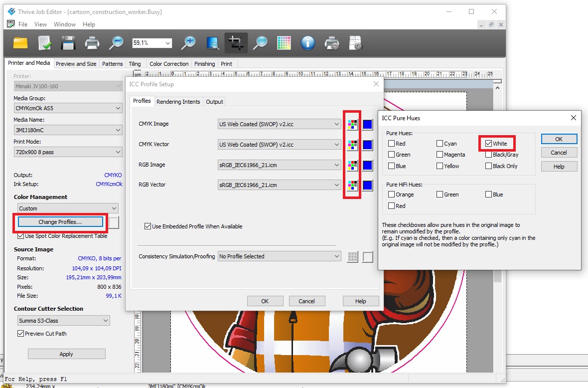Check the Cyan pure hue checkbox

[x=440, y=143]
